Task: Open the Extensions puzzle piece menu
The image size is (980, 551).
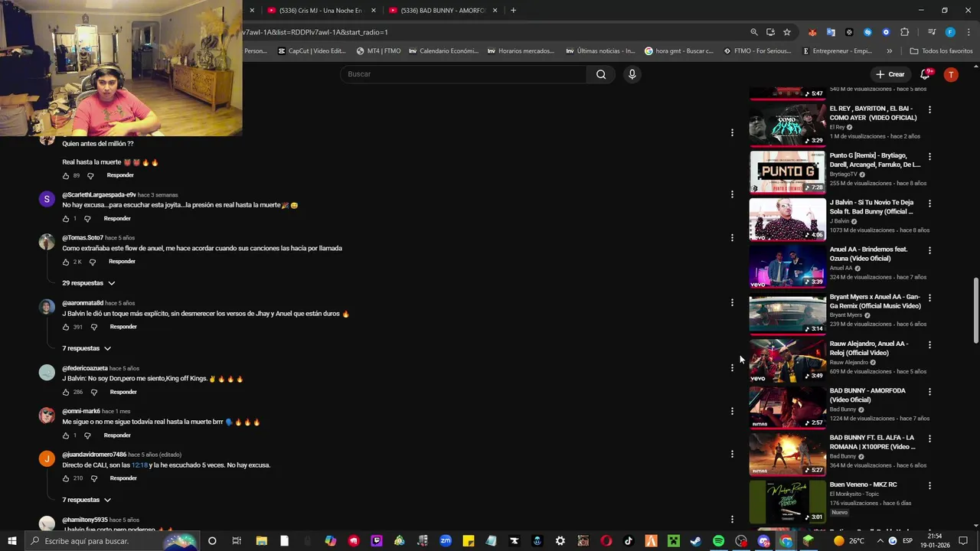Action: click(904, 32)
